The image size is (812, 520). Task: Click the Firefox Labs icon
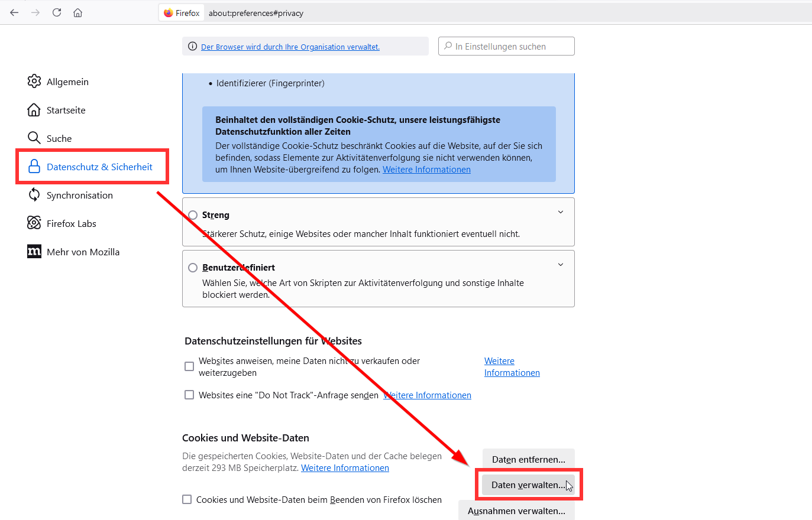[34, 223]
